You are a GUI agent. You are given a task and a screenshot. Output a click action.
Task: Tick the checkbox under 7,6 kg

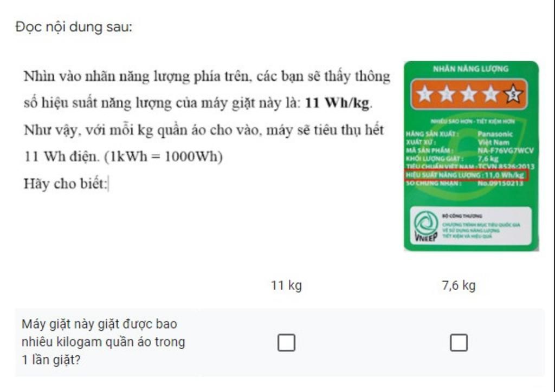(459, 343)
